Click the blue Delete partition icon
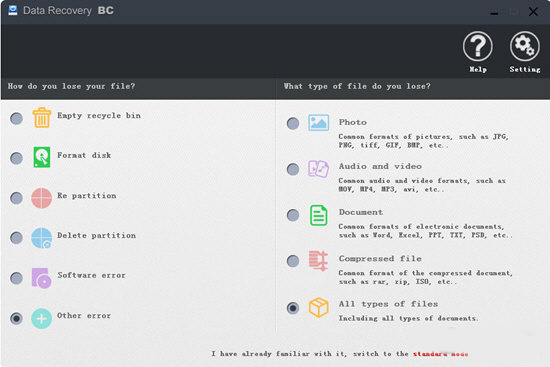Screen dimensions: 550x367 point(41,238)
